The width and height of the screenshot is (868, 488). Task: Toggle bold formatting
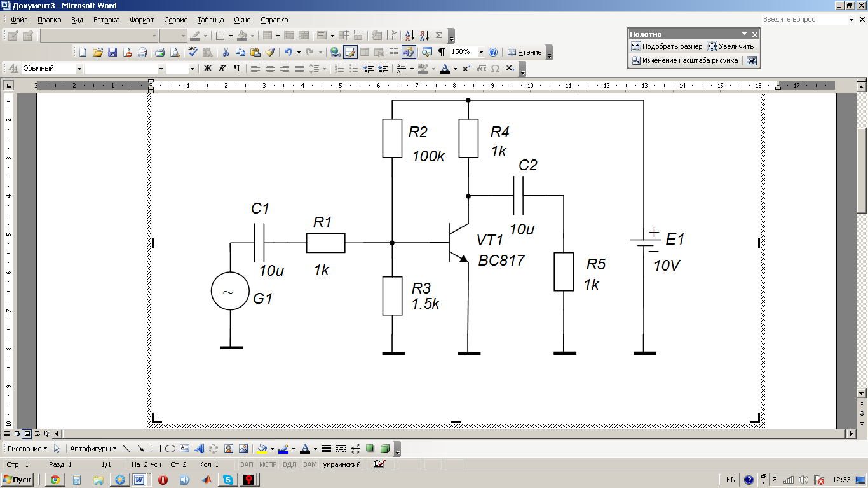[207, 68]
